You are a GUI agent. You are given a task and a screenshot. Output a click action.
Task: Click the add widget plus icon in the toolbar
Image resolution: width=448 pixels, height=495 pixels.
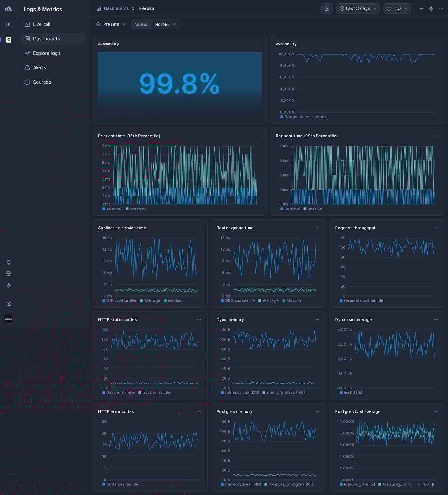[x=421, y=8]
